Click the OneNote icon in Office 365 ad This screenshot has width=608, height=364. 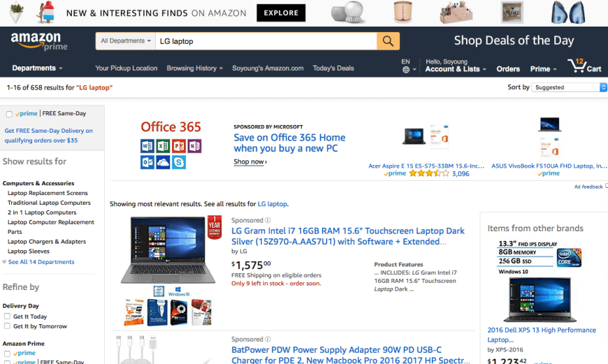(195, 146)
